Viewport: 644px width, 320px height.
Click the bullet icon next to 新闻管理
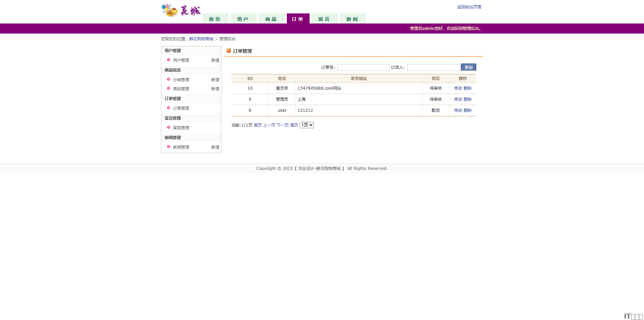[168, 147]
